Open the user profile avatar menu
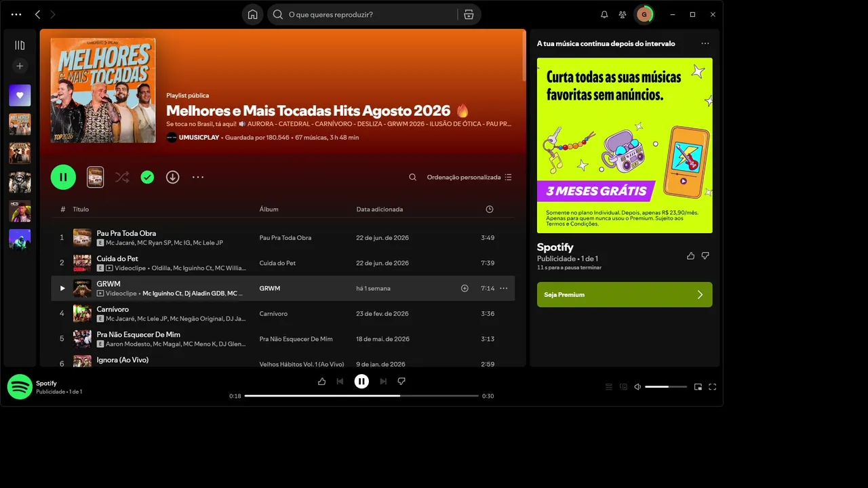Image resolution: width=868 pixels, height=488 pixels. (x=644, y=14)
